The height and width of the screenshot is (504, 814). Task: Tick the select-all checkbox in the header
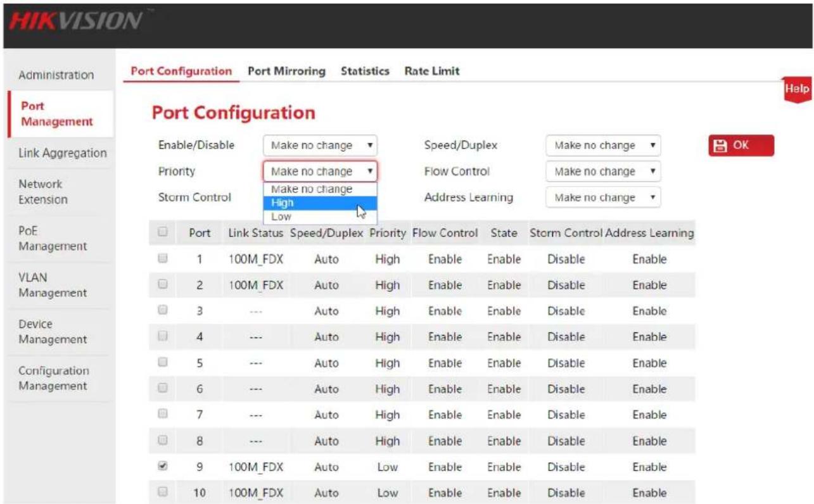click(x=162, y=232)
